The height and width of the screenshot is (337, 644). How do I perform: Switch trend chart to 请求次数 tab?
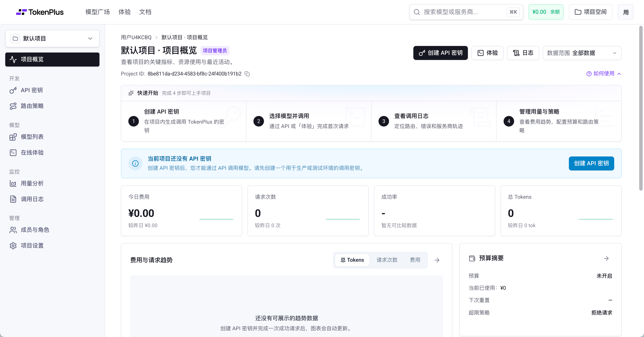387,260
